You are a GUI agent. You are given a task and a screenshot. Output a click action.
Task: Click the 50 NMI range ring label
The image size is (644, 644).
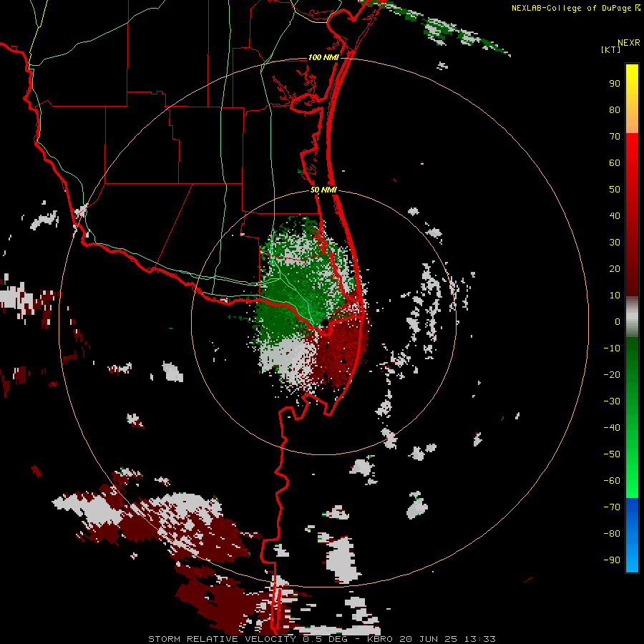pyautogui.click(x=323, y=190)
